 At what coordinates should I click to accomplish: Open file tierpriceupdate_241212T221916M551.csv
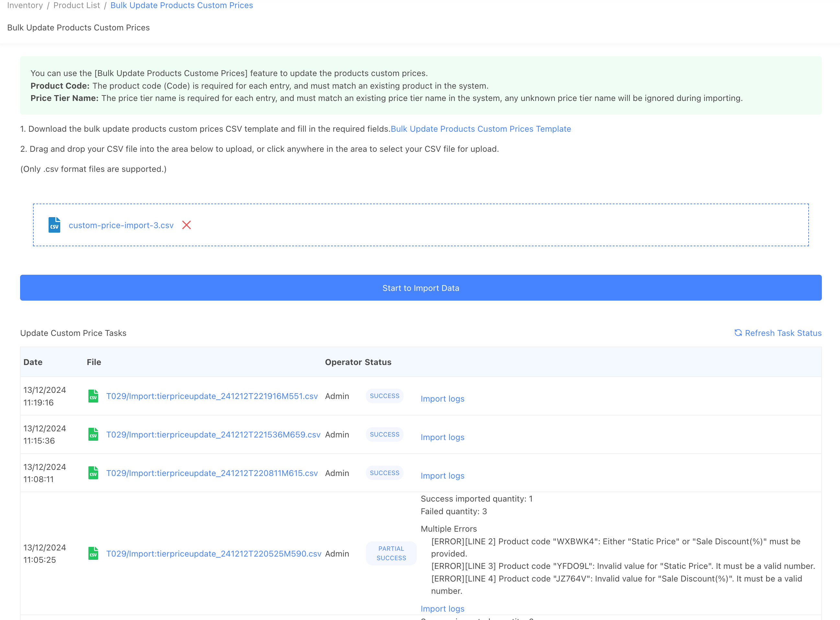(x=211, y=396)
